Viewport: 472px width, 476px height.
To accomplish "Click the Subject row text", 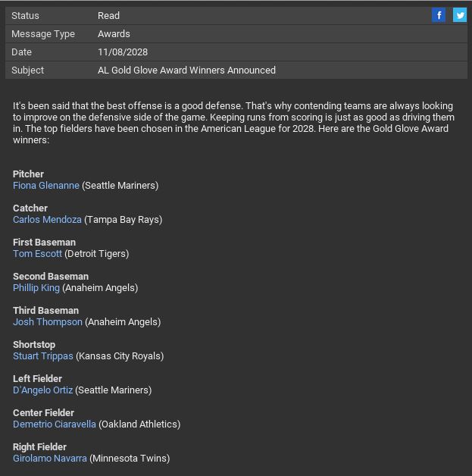I will point(186,70).
